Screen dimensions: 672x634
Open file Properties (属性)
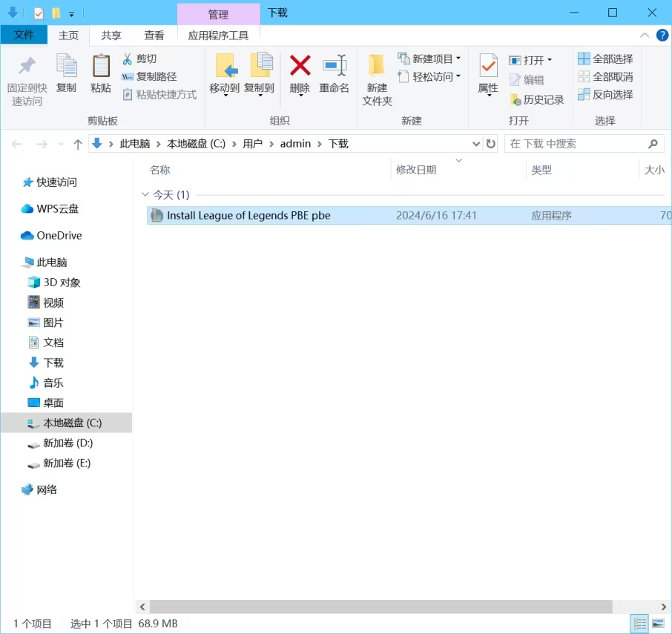pyautogui.click(x=488, y=75)
